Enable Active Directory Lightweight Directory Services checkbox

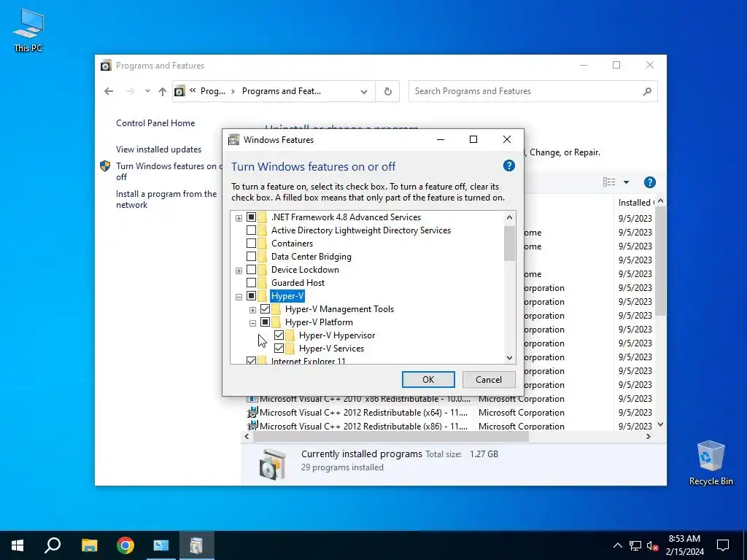click(251, 230)
